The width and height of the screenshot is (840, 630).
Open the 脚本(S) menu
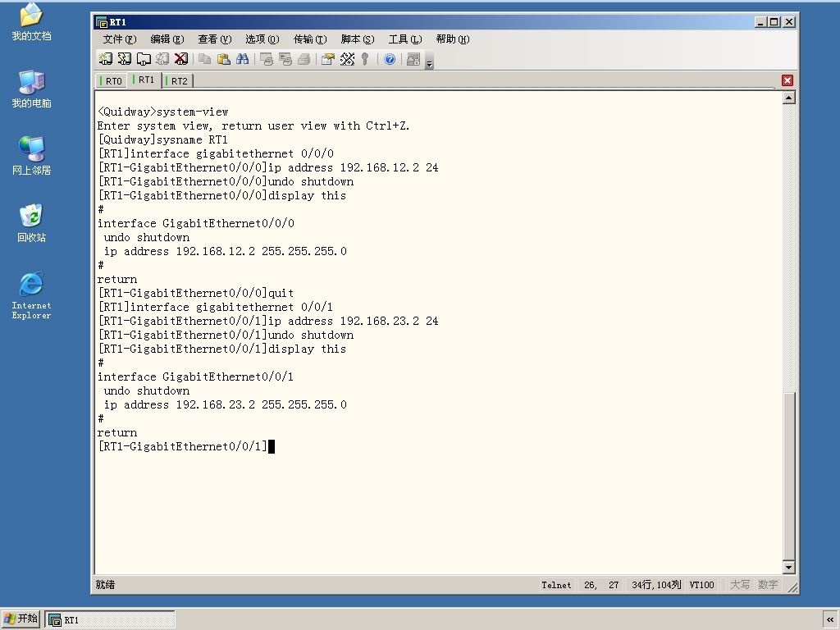[x=358, y=39]
